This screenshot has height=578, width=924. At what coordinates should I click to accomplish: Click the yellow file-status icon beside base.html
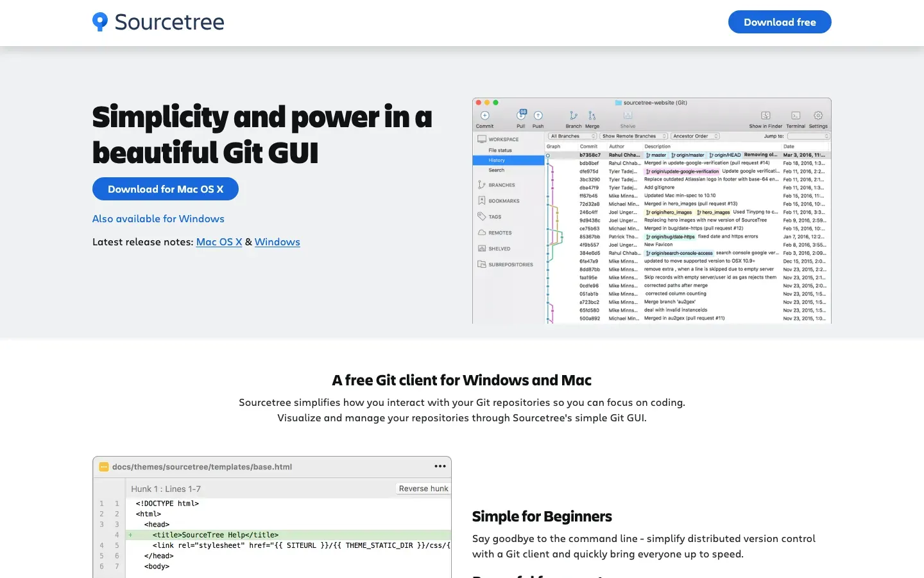click(104, 467)
